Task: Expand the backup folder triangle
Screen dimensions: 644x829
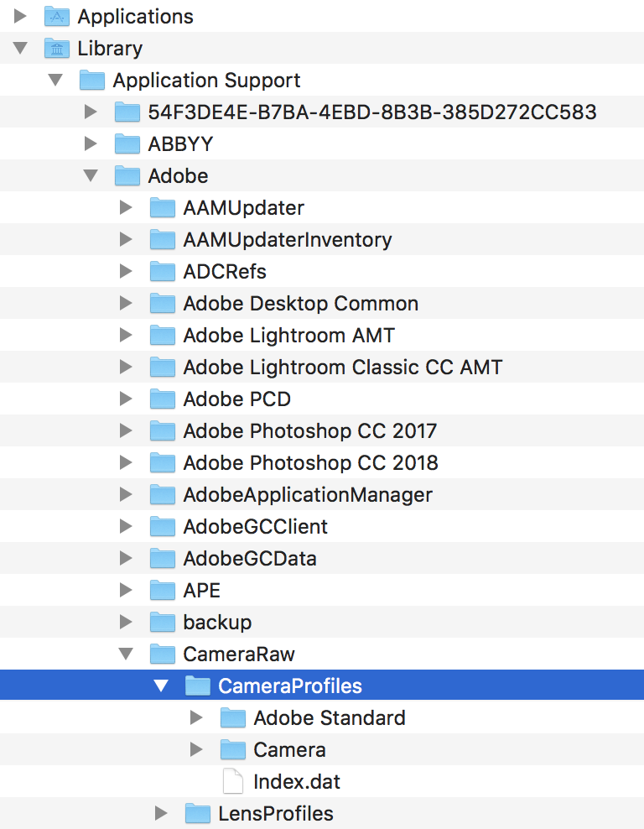Action: [x=126, y=623]
